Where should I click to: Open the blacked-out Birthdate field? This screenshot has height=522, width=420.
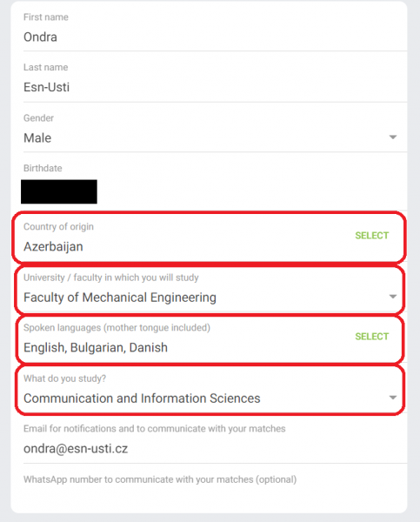[x=59, y=191]
